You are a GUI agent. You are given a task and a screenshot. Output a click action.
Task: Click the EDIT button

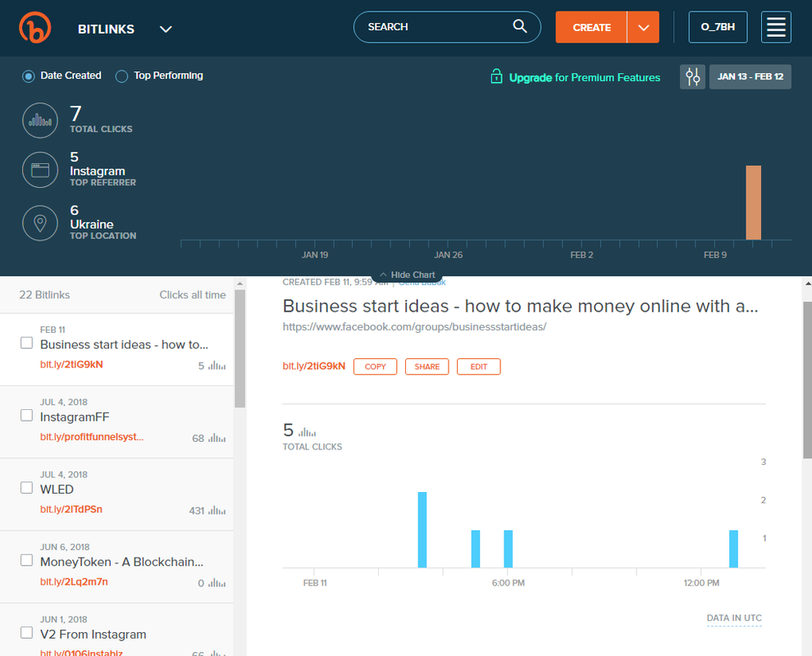[478, 367]
